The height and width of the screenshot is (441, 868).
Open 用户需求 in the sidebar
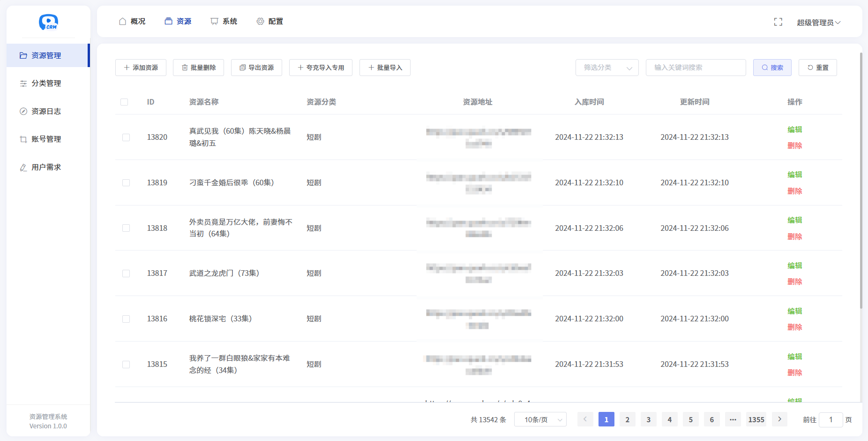tap(47, 167)
